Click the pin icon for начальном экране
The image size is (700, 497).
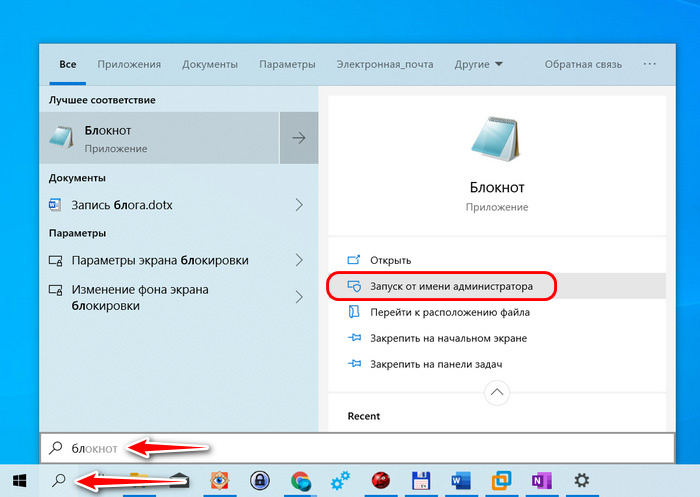point(354,338)
